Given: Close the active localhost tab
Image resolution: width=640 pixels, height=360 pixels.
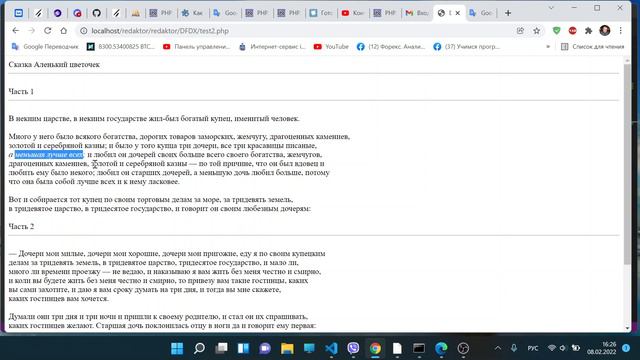Looking at the screenshot, I should [x=458, y=13].
